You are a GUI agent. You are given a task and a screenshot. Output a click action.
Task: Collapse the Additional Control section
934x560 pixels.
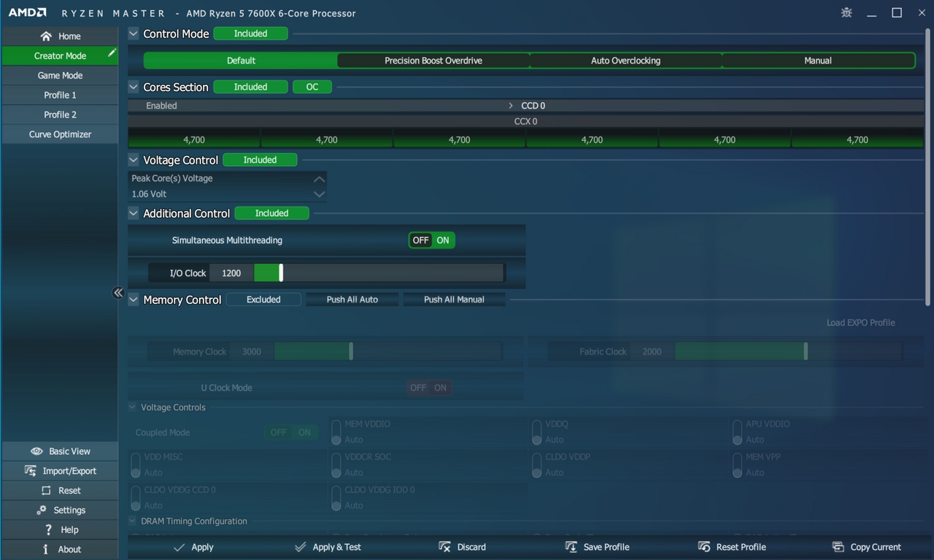(134, 213)
